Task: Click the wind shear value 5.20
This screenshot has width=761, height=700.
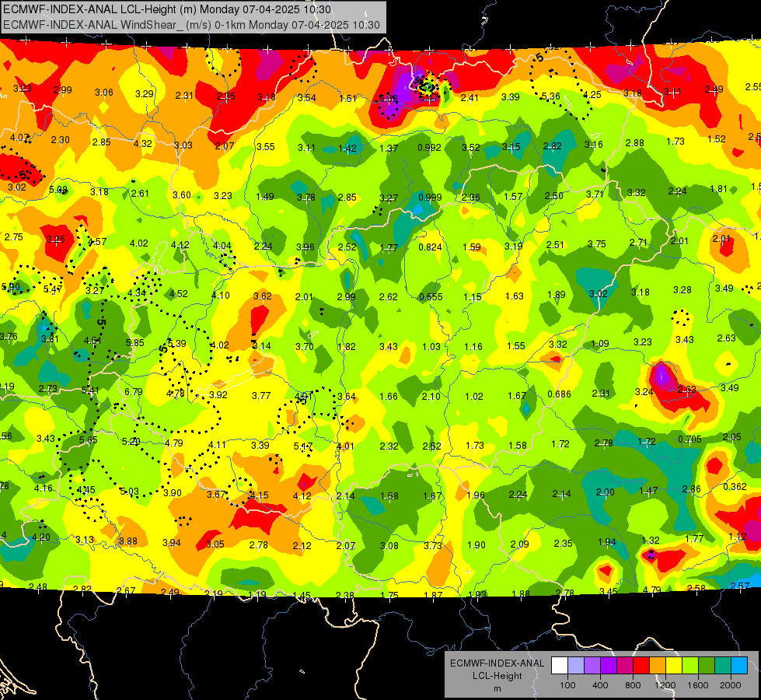Action: point(131,442)
